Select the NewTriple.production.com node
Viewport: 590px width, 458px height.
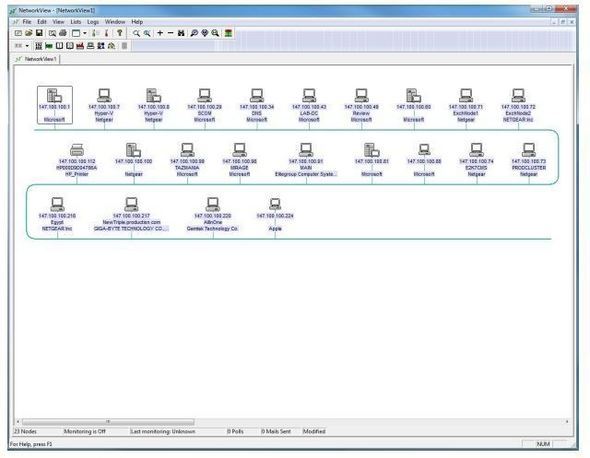click(x=131, y=214)
